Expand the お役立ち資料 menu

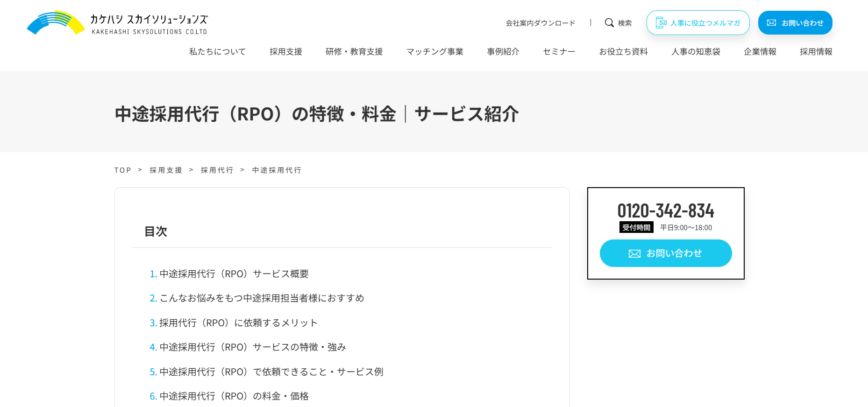point(623,52)
